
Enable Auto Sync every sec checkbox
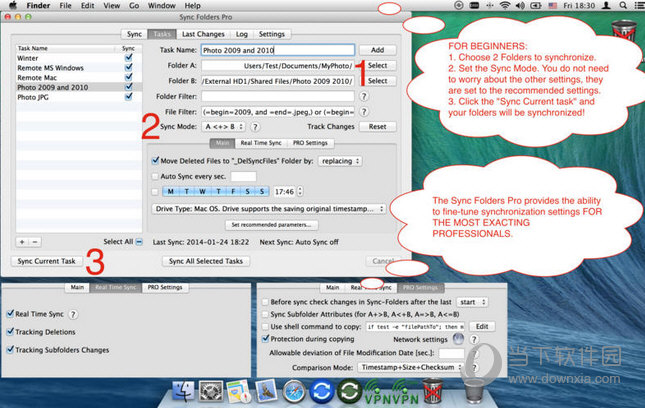[155, 176]
